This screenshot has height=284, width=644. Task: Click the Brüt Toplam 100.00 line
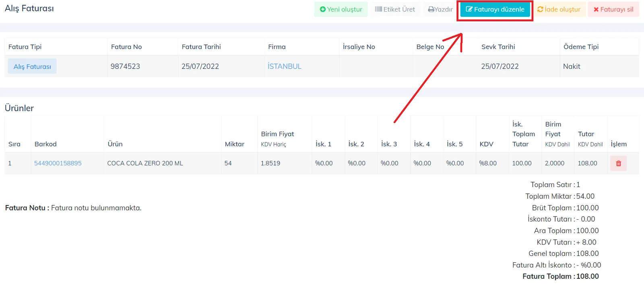(566, 208)
